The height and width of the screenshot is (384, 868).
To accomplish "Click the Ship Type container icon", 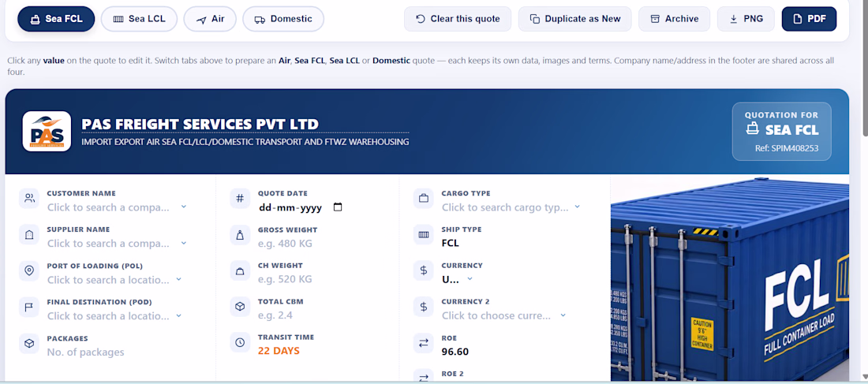I will coord(424,235).
